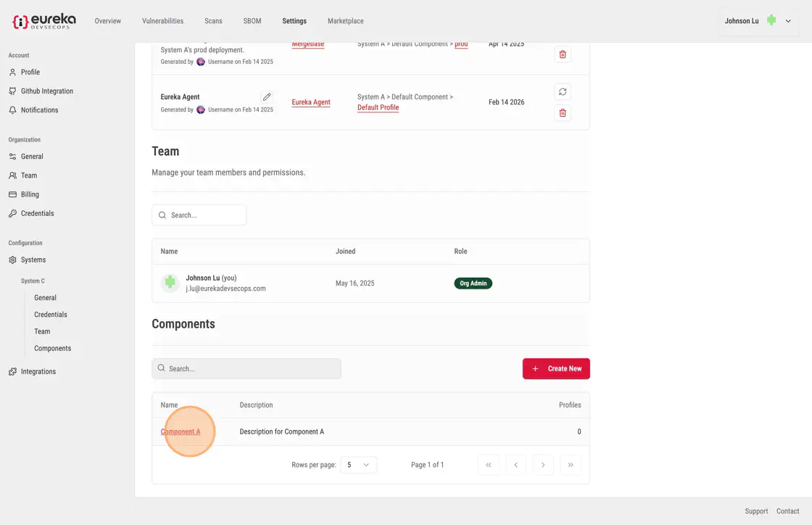This screenshot has width=812, height=525.
Task: Click Johnson Lu's green avatar in Team table
Action: 170,283
